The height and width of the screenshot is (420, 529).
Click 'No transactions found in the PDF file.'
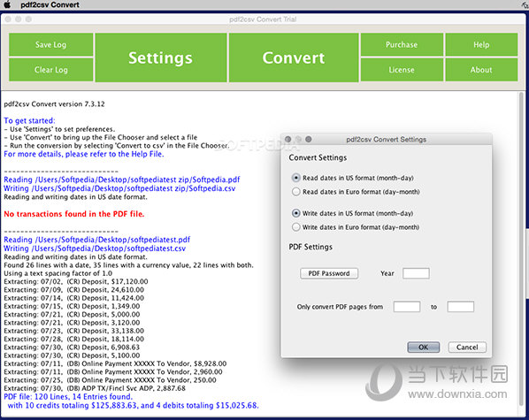coord(74,214)
